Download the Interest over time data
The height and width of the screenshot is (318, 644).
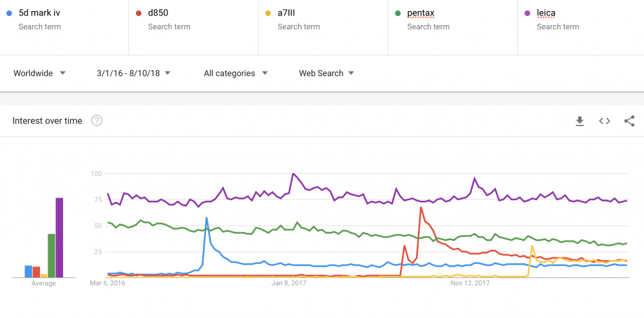(x=580, y=121)
